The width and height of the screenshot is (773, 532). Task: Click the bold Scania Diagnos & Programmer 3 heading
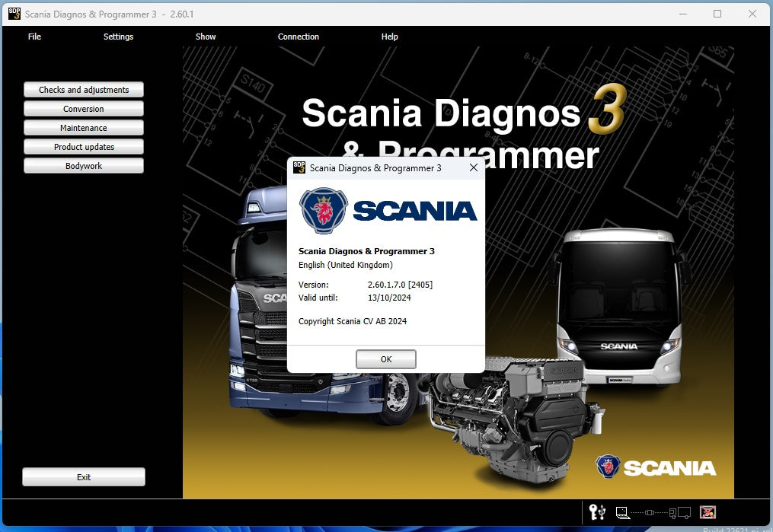(366, 251)
